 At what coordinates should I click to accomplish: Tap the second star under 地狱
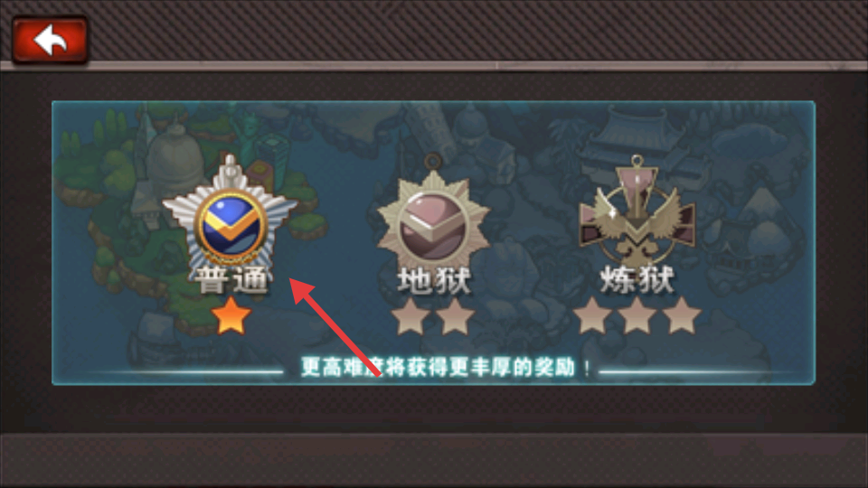[x=456, y=316]
